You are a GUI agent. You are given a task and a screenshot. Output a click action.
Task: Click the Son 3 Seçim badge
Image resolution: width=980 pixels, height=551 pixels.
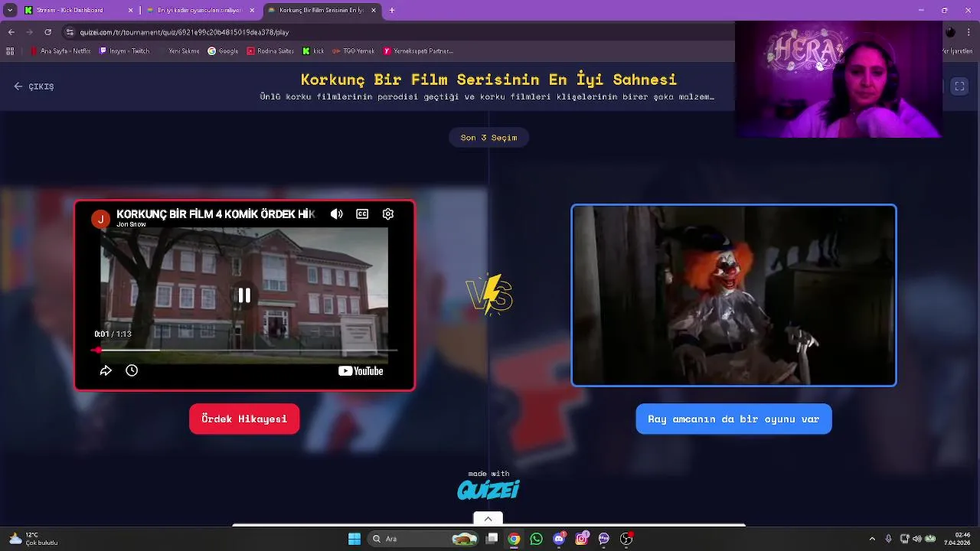pos(488,138)
